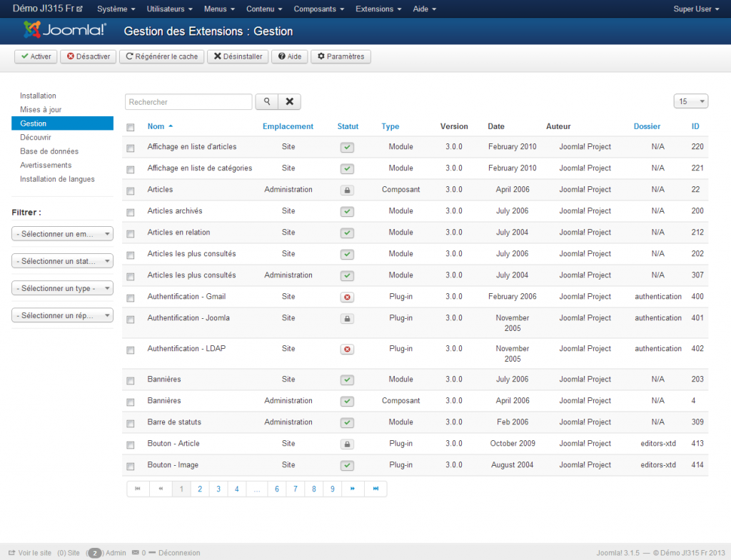Tick checkbox for Articles archivés row
The image size is (731, 560).
point(130,213)
